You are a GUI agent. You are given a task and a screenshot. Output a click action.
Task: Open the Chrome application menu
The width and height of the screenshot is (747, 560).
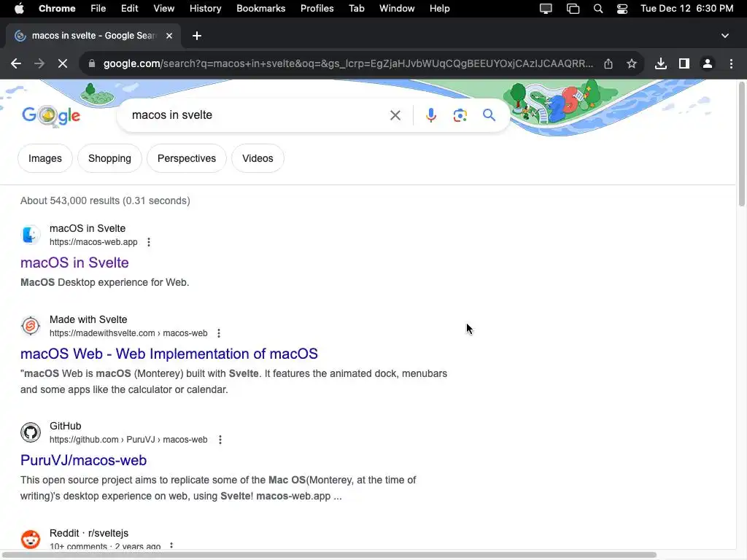pyautogui.click(x=57, y=9)
